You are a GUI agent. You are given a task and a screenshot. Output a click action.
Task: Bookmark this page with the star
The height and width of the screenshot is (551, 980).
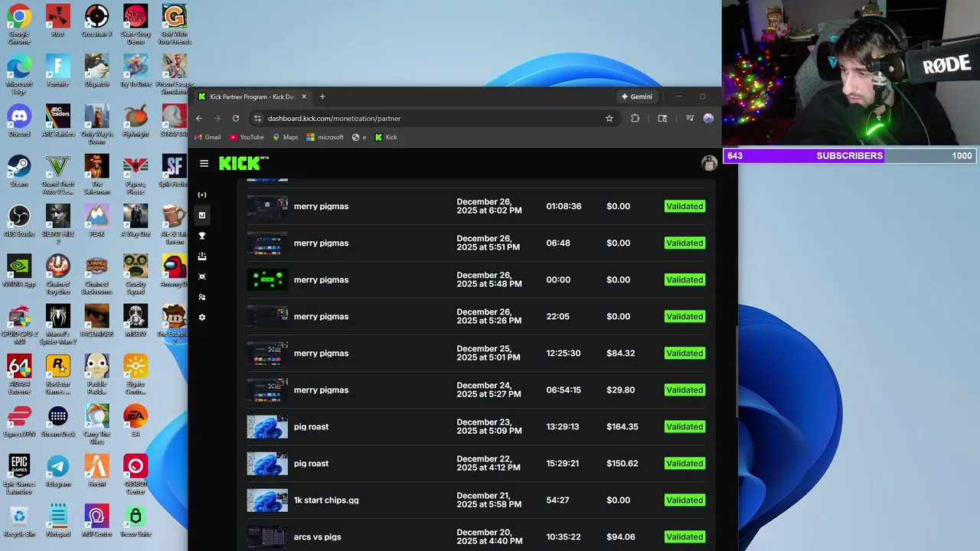(x=609, y=119)
